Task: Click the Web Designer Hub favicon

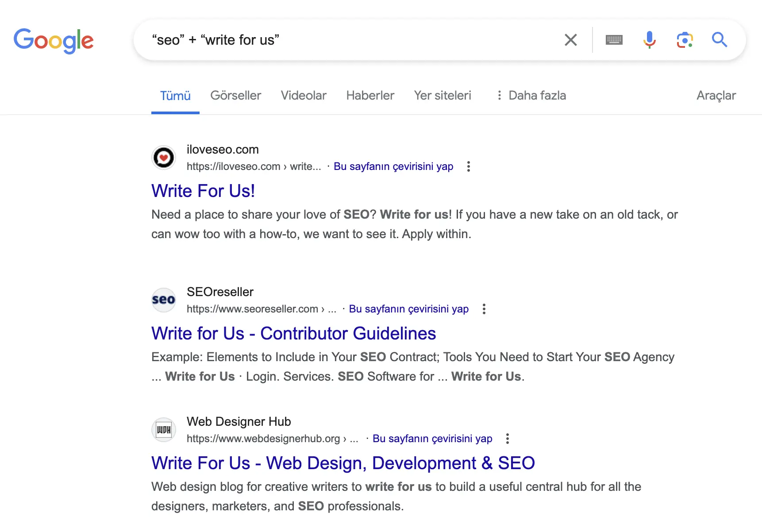Action: [164, 430]
